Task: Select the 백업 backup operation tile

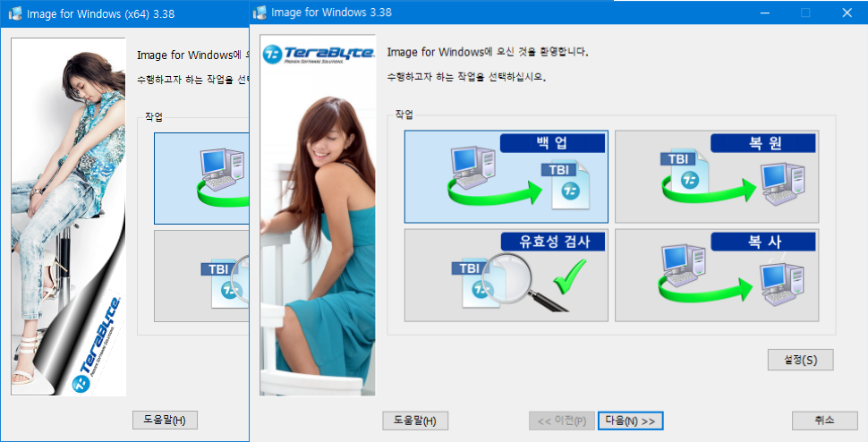Action: [506, 176]
